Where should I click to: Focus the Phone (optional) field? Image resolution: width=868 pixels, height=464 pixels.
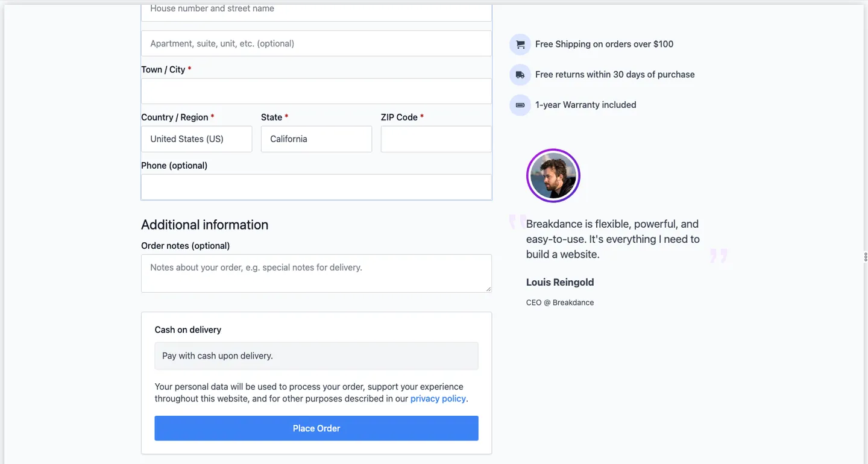pyautogui.click(x=316, y=187)
